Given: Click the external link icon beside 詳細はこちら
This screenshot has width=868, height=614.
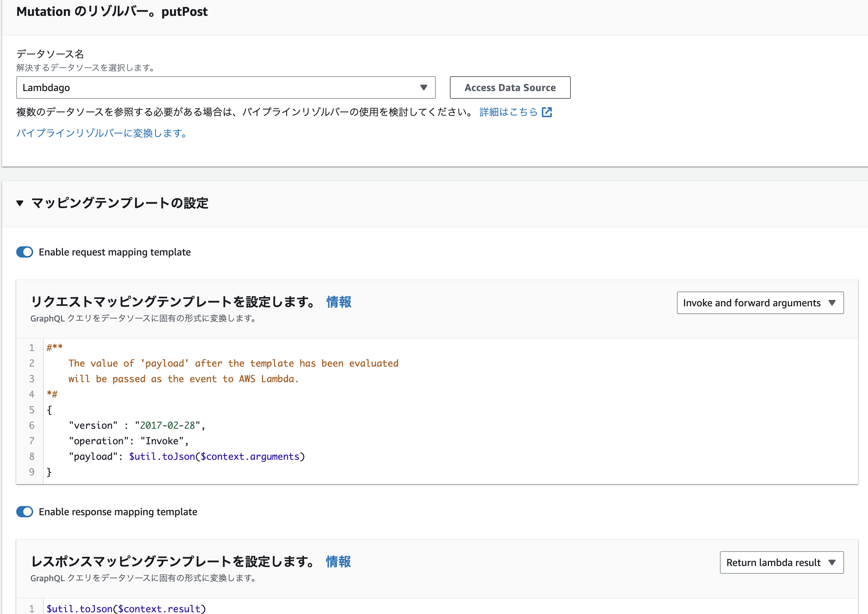Looking at the screenshot, I should (x=547, y=112).
